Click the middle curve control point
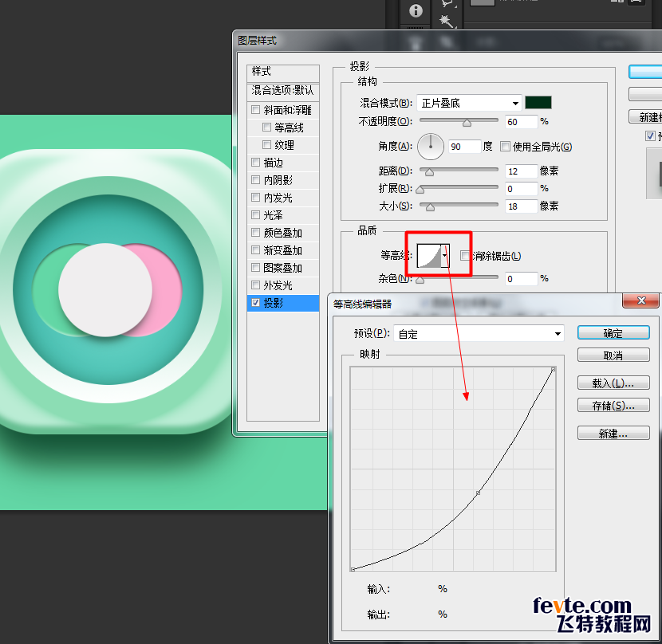662x644 pixels. click(x=478, y=493)
